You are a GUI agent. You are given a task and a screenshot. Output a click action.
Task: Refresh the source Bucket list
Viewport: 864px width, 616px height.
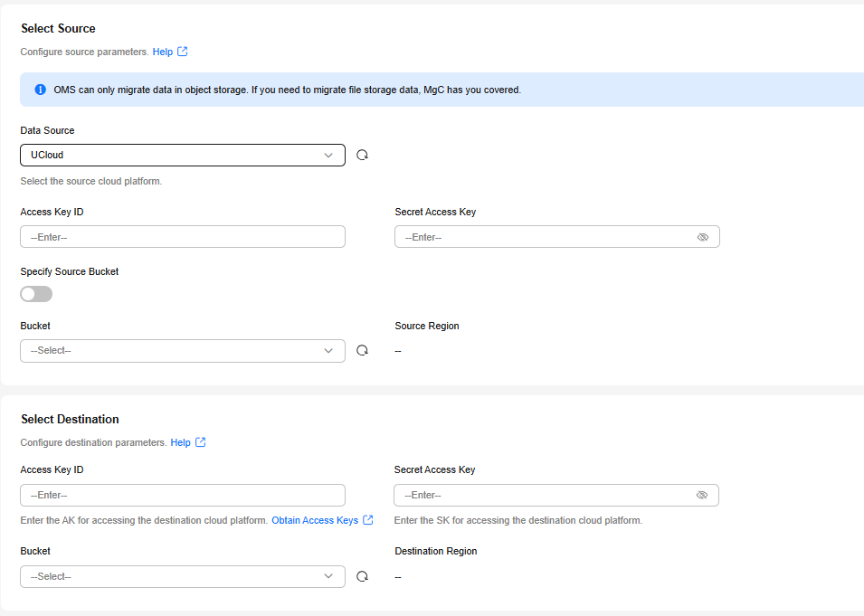(362, 350)
